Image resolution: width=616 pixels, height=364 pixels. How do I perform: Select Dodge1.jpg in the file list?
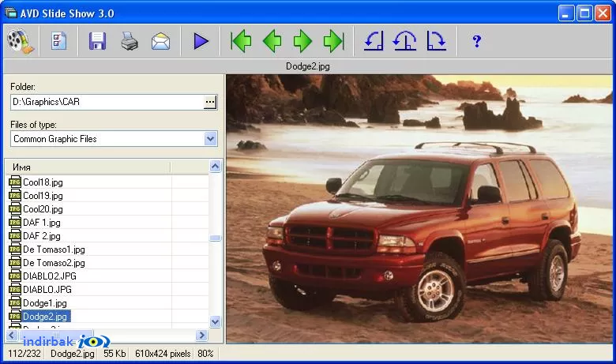[45, 303]
